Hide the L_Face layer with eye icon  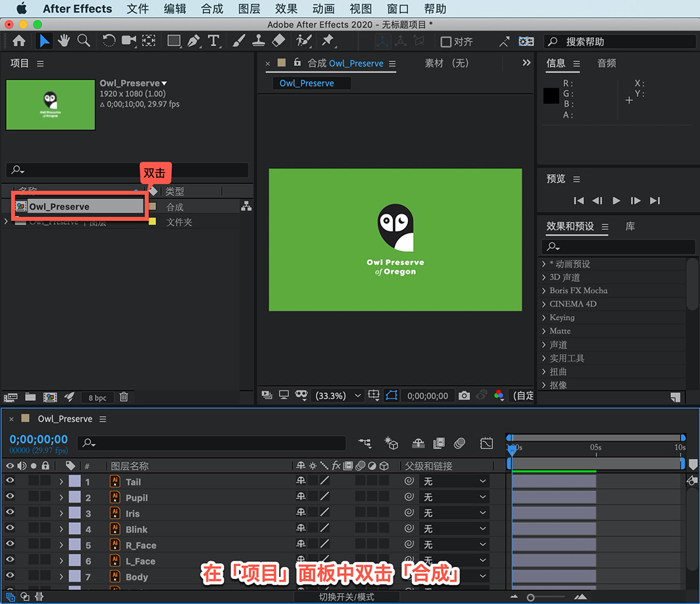(10, 560)
